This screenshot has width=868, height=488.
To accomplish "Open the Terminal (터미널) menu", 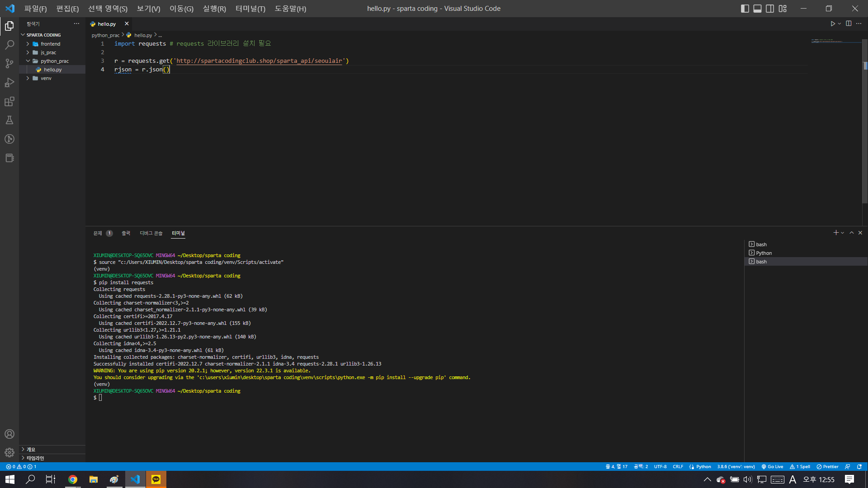I will (250, 9).
